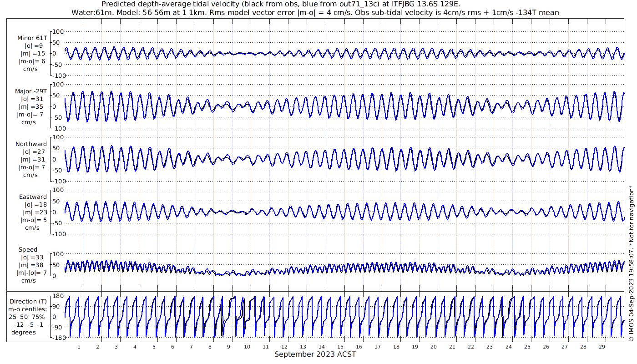The image size is (637, 364).
Task: Click the 'Water:61m. Model:' subtitle line
Action: pyautogui.click(x=315, y=13)
